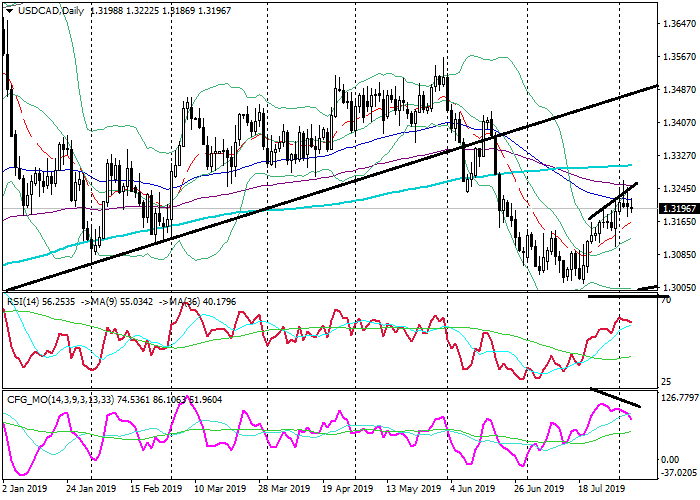The height and width of the screenshot is (500, 700).
Task: Select the 19 Apr 2019 date label
Action: click(x=346, y=491)
